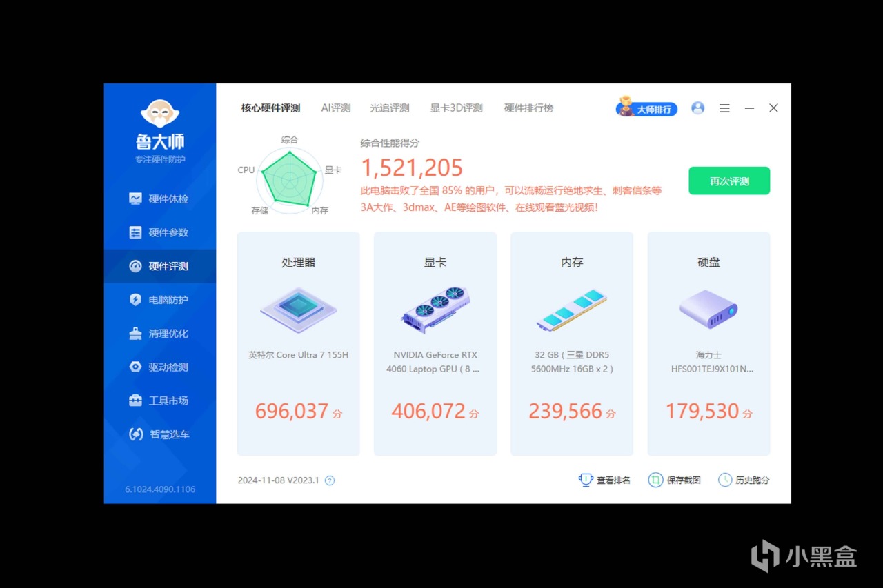Click the memory score 239,566
Image resolution: width=883 pixels, height=588 pixels.
566,411
